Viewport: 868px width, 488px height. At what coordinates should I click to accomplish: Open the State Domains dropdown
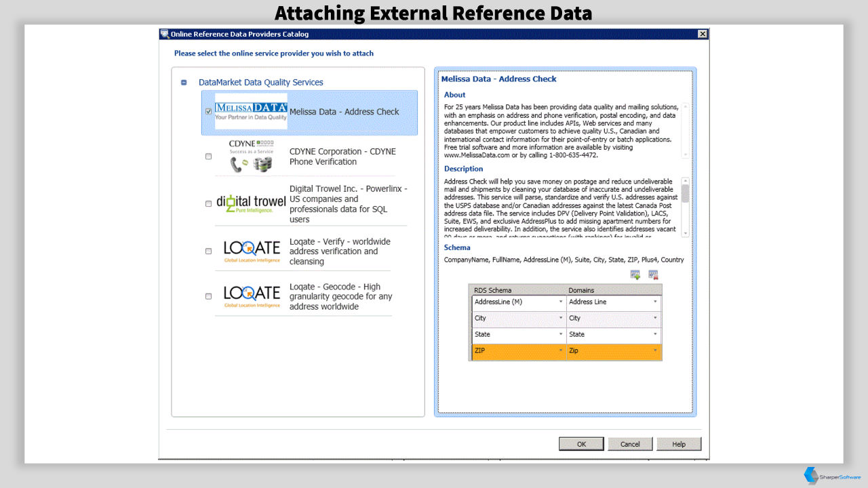pyautogui.click(x=655, y=334)
